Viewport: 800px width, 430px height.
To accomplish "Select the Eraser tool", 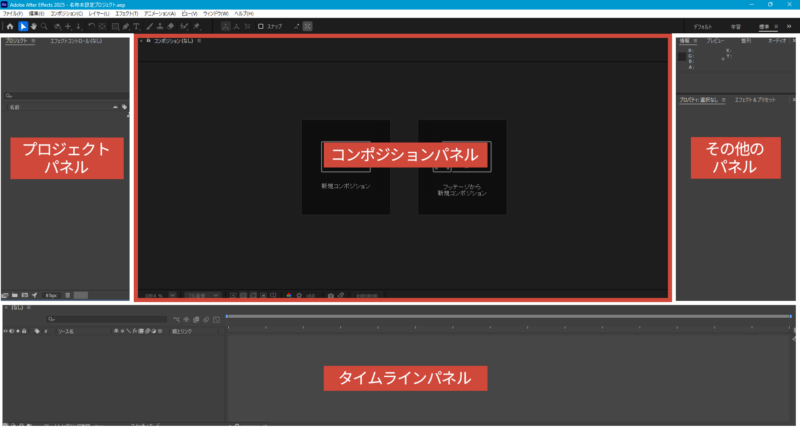I will 171,26.
